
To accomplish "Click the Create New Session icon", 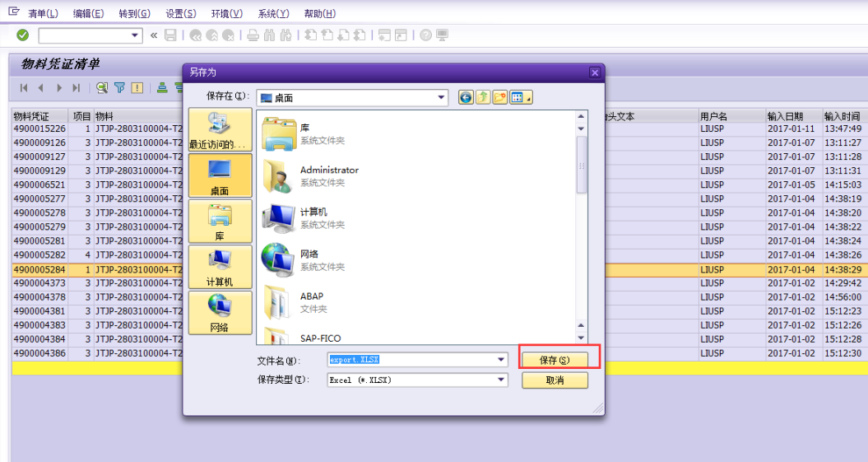I will [x=385, y=35].
